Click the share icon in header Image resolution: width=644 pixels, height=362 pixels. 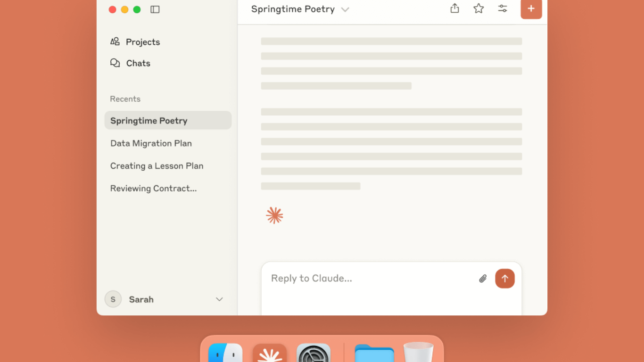tap(454, 8)
